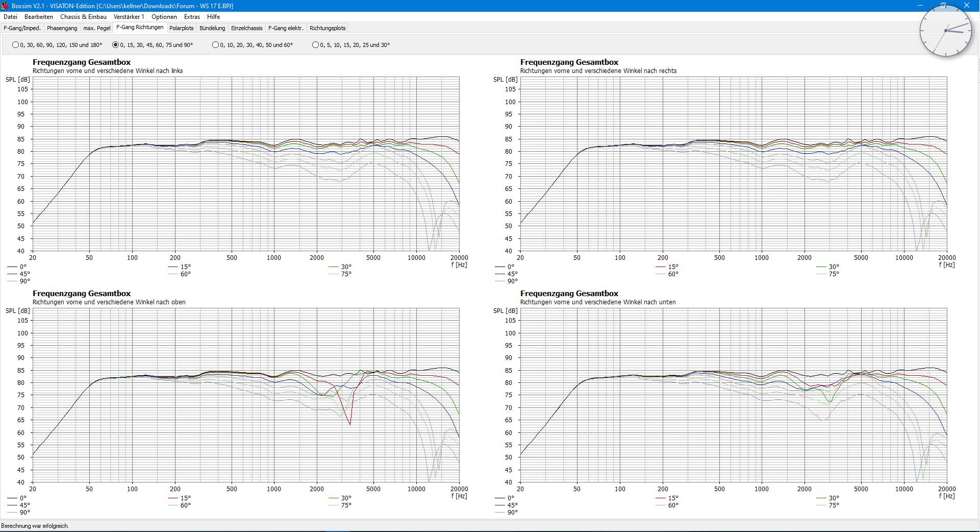The width and height of the screenshot is (980, 532).
Task: Select the 0, 30, 60, 90, 120, 150 und 180° option
Action: tap(15, 45)
